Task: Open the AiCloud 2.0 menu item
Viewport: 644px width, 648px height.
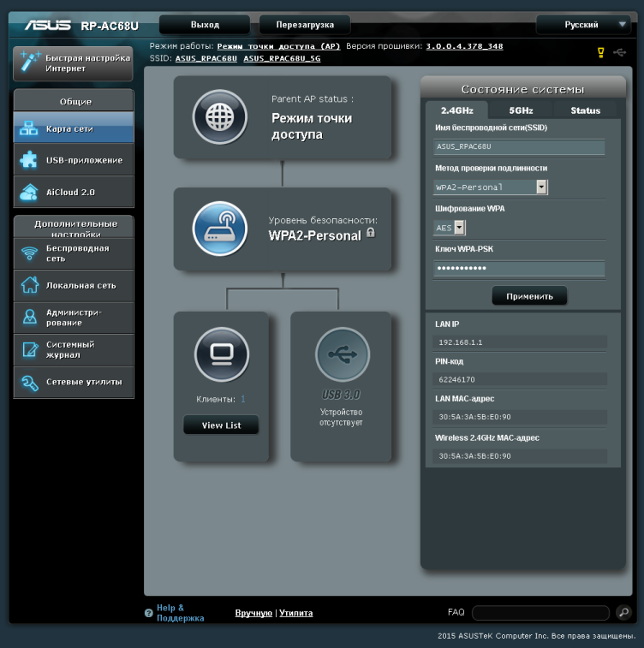Action: 74,192
